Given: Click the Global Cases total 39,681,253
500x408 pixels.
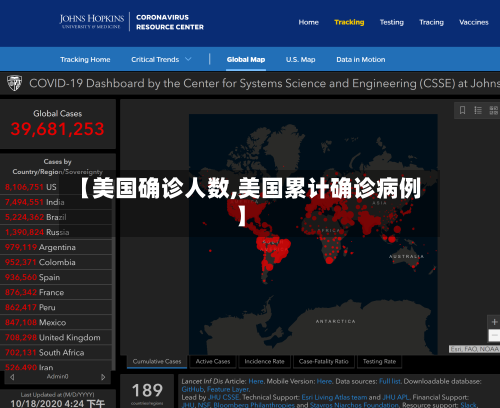Looking at the screenshot, I should click(57, 129).
